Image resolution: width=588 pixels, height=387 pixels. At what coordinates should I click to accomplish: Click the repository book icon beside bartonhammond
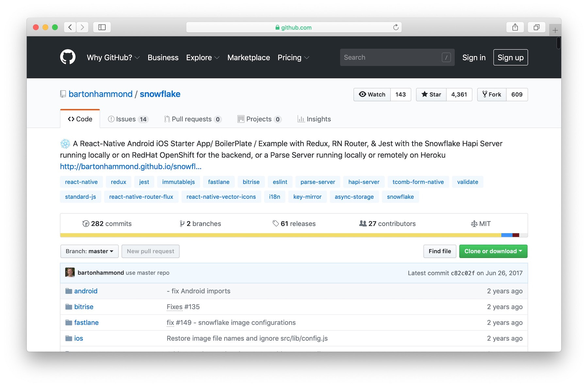point(63,94)
